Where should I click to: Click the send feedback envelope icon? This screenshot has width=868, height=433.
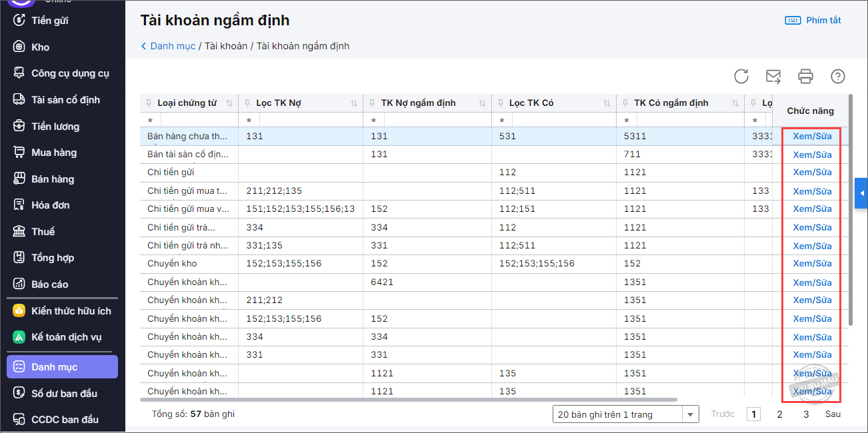coord(773,76)
